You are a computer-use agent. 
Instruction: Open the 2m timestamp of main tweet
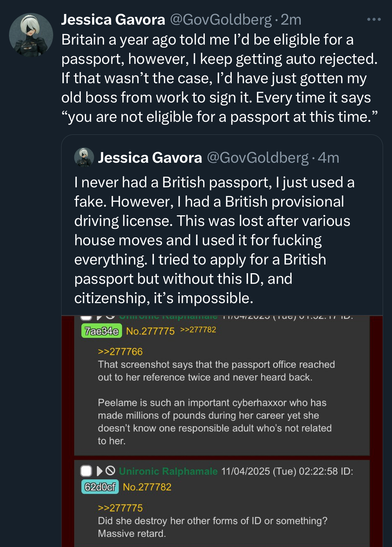(291, 20)
